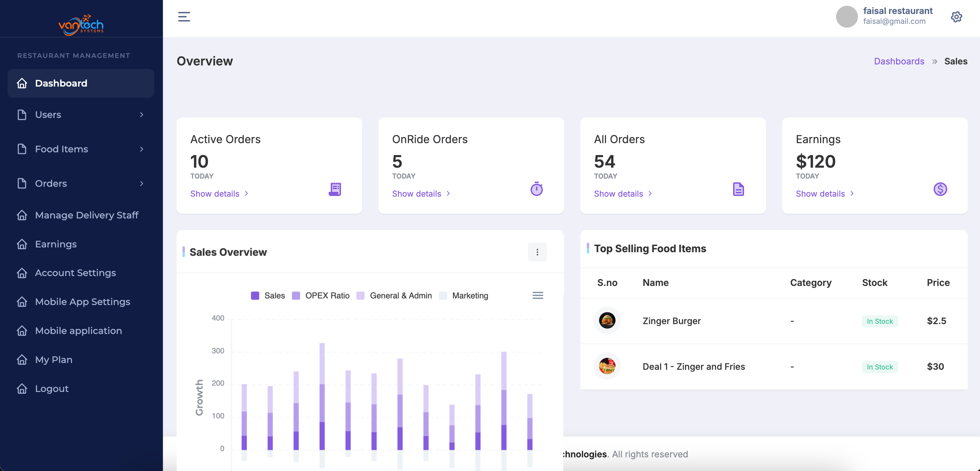
Task: Click the Mobile application home icon
Action: pos(22,331)
